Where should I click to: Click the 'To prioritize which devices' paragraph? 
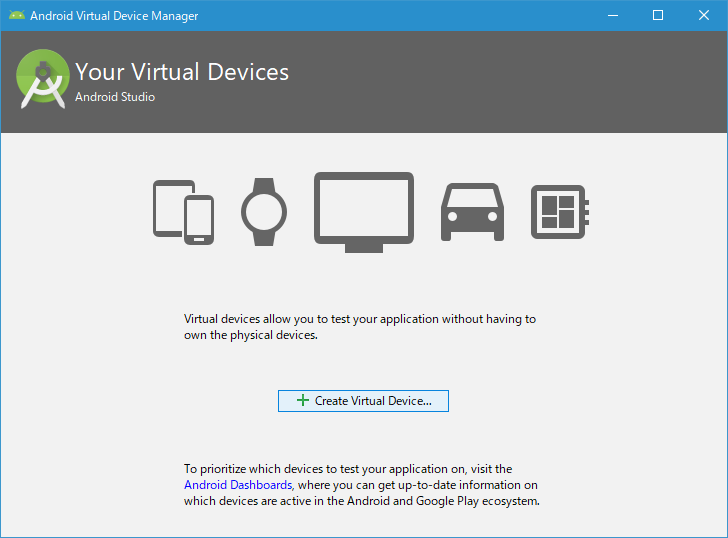(x=362, y=485)
